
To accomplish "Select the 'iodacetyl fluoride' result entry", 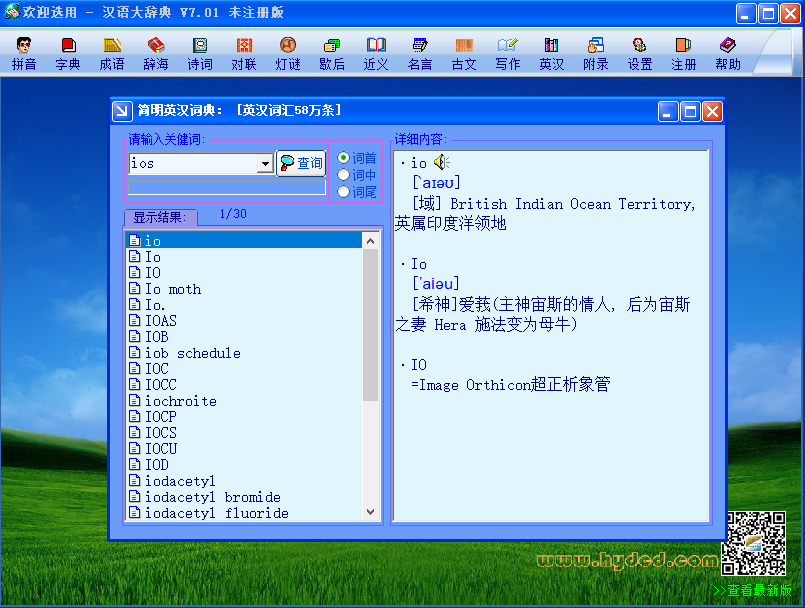I will [244, 512].
